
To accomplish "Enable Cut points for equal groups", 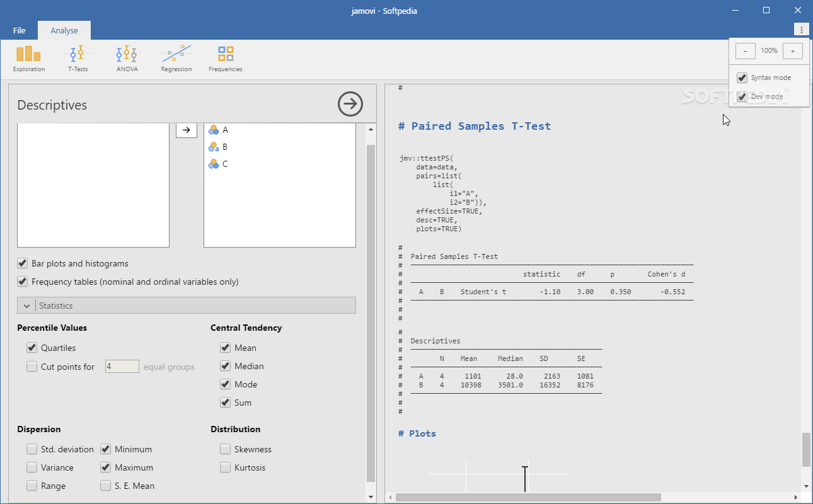I will [32, 367].
